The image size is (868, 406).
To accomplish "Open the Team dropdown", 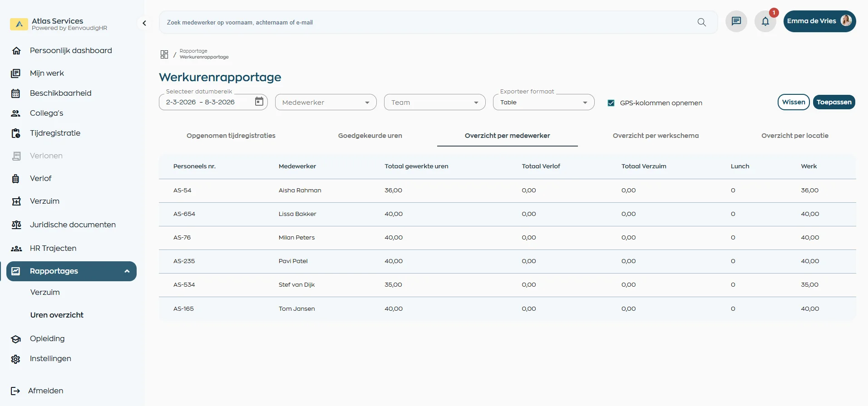I will pos(434,102).
